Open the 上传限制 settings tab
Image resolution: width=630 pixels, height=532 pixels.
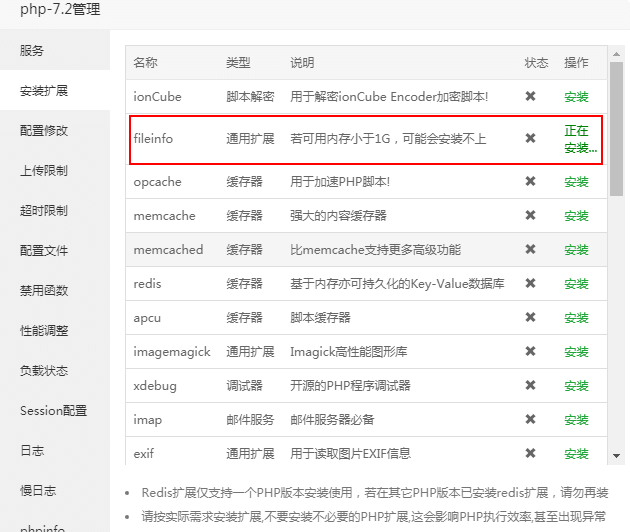tap(44, 170)
